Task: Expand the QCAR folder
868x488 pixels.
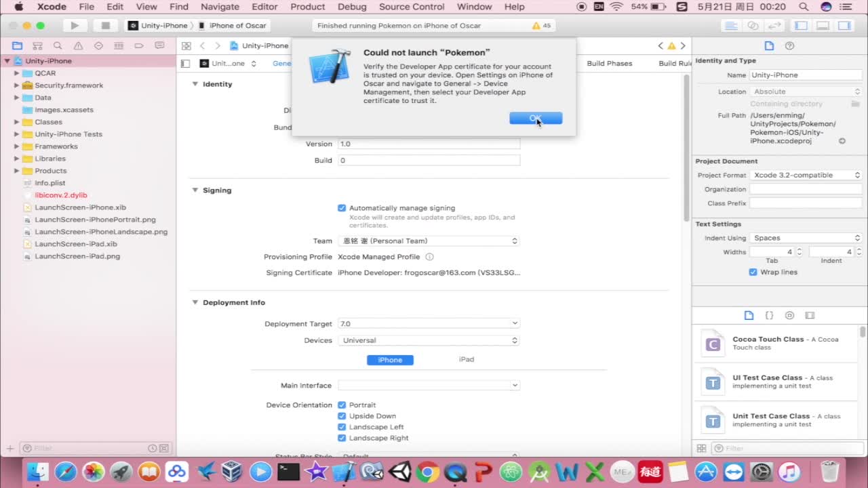Action: coord(16,73)
